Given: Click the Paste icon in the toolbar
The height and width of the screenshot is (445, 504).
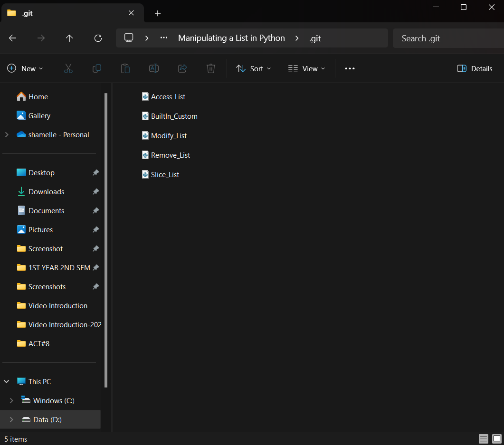Looking at the screenshot, I should coord(125,68).
